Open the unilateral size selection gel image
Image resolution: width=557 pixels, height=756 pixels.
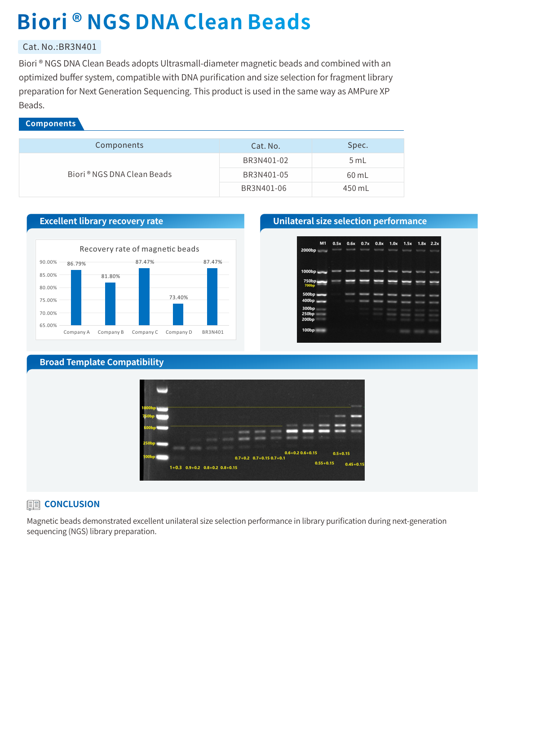[x=369, y=290]
